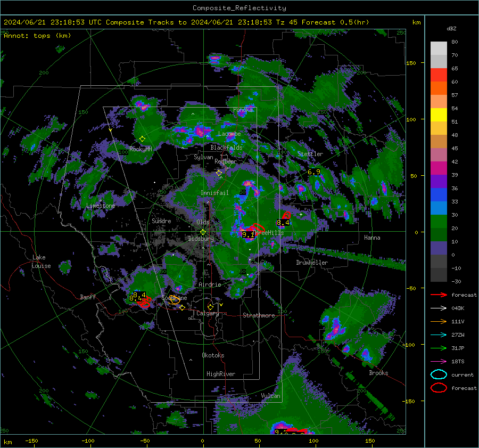Click the Ponoka city label
The image size is (479, 448).
[x=243, y=110]
